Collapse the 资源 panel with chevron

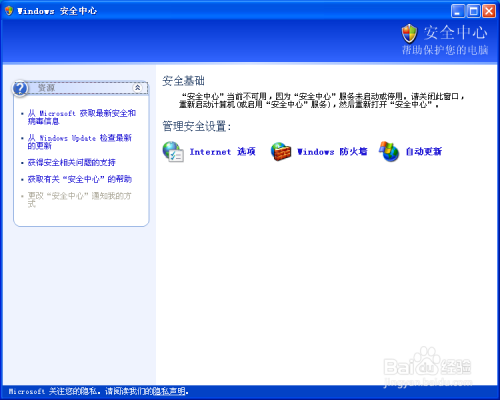pos(137,88)
